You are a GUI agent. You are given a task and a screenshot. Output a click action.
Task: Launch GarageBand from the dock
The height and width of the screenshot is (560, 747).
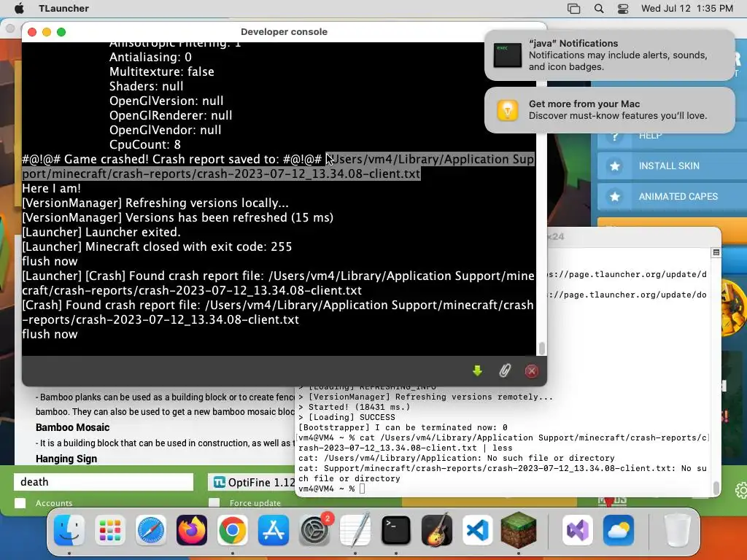pyautogui.click(x=437, y=529)
